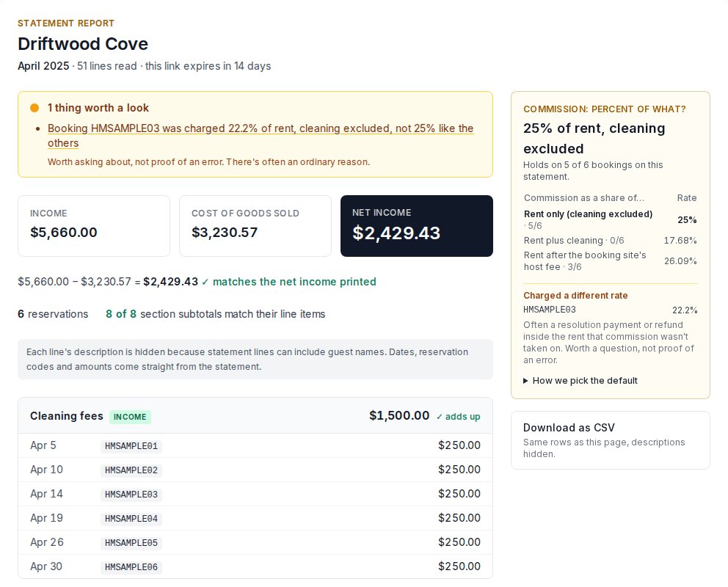This screenshot has height=587, width=728.
Task: Click 'matches the net income printed' check text
Action: tap(289, 282)
